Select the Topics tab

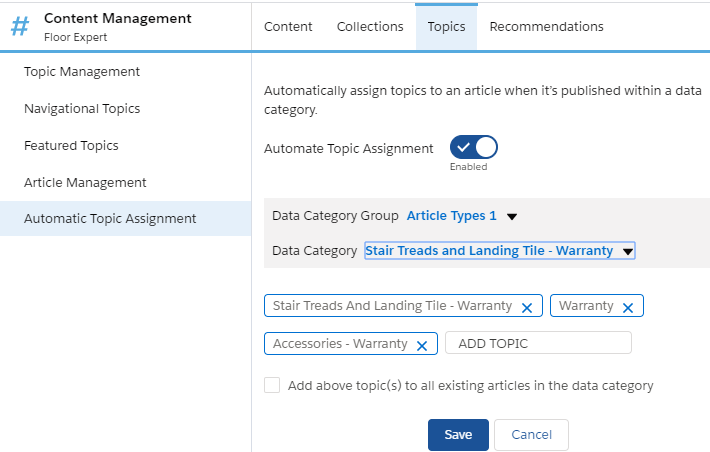(x=446, y=27)
